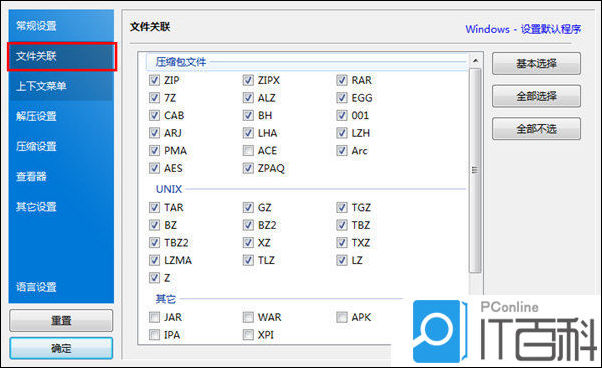The image size is (602, 368).
Task: Toggle the RAR checkbox
Action: click(x=342, y=80)
